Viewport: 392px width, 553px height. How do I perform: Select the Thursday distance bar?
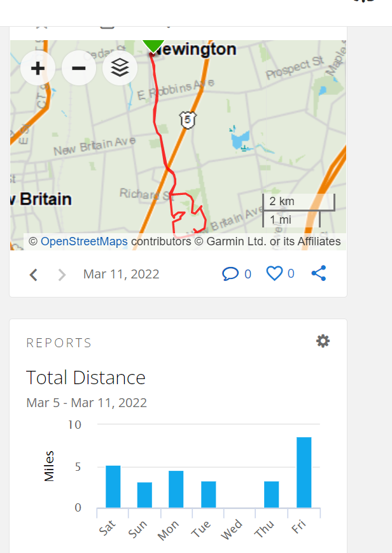coord(272,494)
